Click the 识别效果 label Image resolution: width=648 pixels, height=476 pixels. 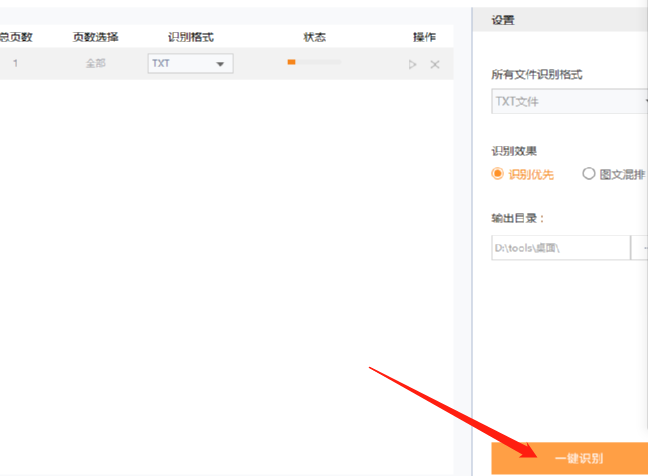tap(514, 151)
